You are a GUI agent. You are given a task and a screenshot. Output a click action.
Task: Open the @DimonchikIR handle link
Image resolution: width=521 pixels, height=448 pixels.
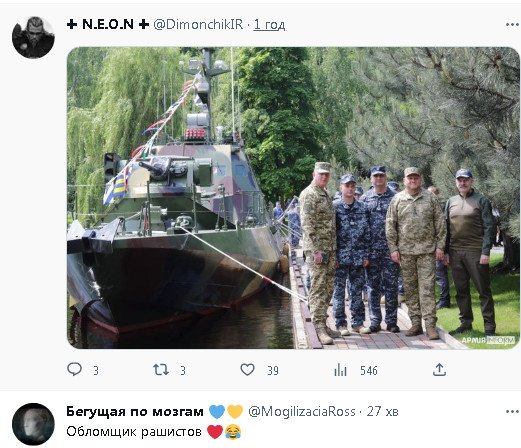(198, 24)
